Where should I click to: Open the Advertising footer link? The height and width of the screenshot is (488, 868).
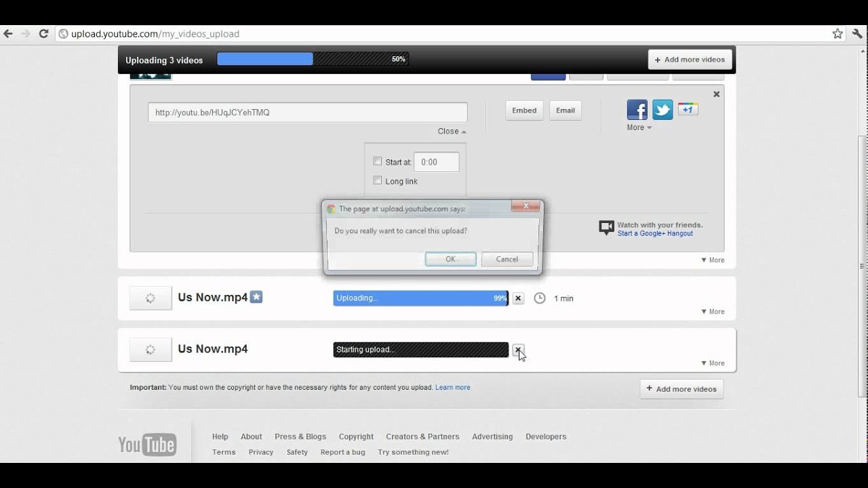492,436
